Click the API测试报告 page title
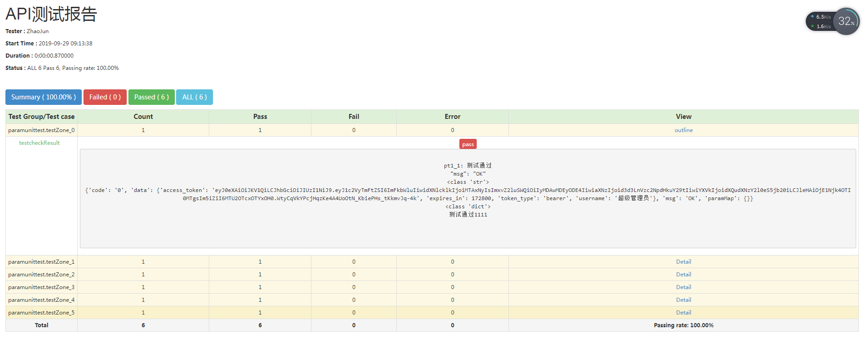 point(51,14)
